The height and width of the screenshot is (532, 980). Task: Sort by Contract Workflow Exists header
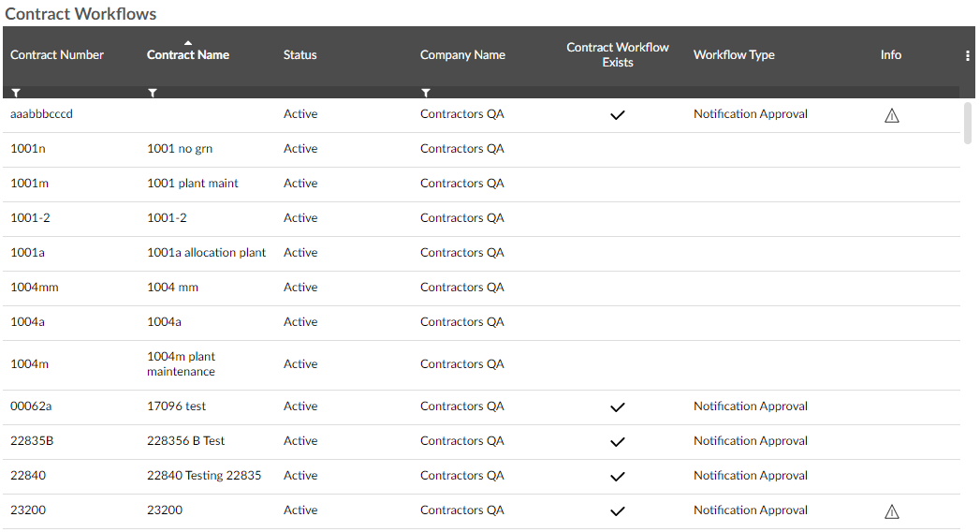click(x=618, y=55)
